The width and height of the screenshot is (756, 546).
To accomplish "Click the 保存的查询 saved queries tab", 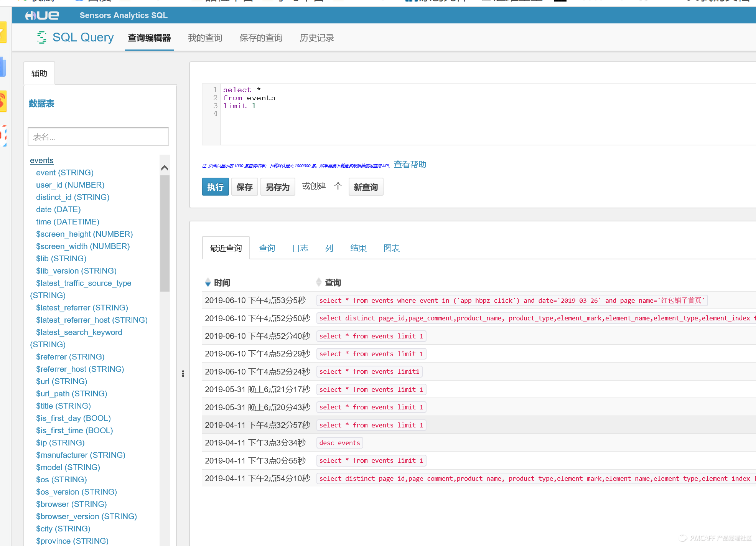I will tap(260, 38).
